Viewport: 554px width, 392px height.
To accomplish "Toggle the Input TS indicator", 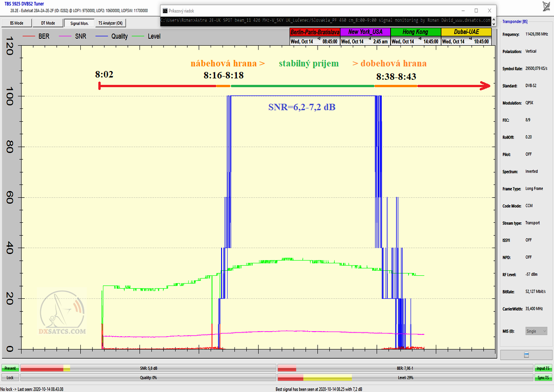I will [x=543, y=368].
